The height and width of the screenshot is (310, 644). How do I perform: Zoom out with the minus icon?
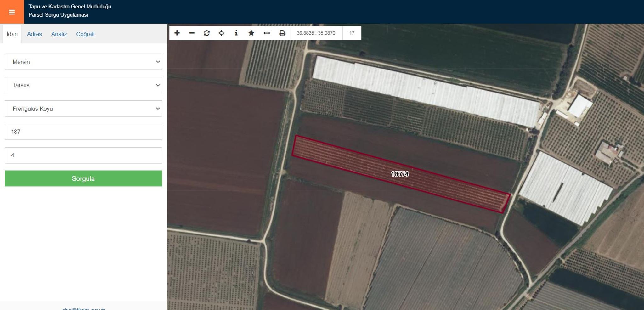(x=192, y=33)
